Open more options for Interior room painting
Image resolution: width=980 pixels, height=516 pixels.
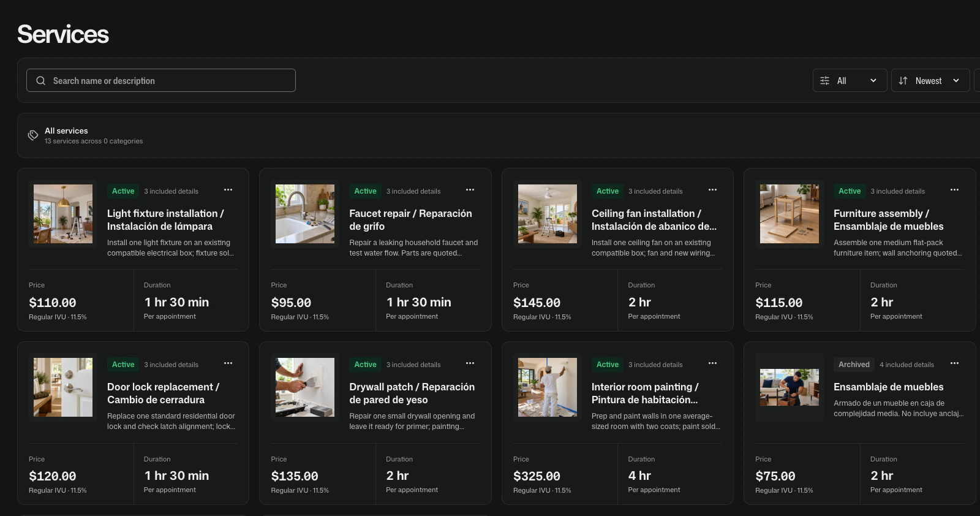712,363
